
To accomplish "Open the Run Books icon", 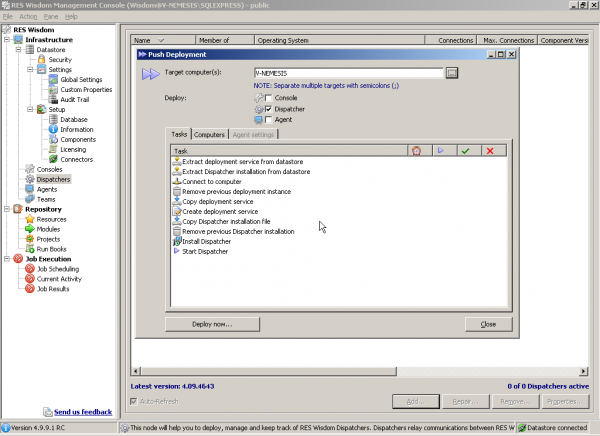I will click(30, 249).
